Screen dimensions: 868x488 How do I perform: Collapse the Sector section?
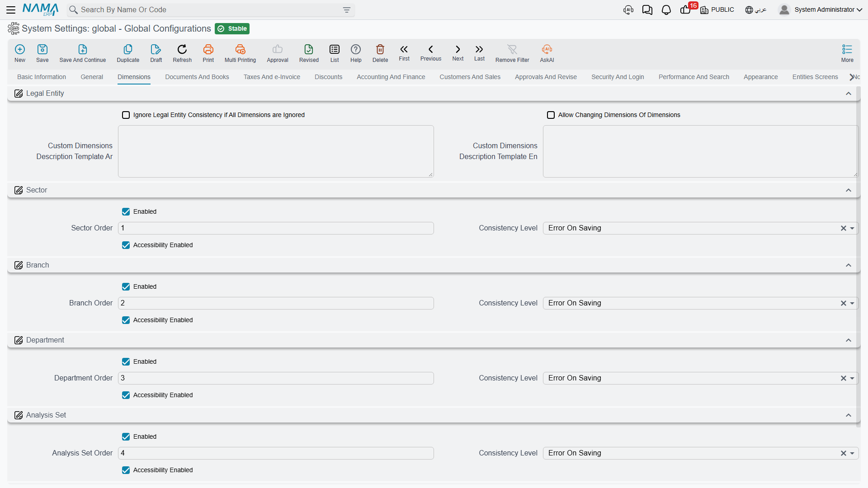(849, 190)
